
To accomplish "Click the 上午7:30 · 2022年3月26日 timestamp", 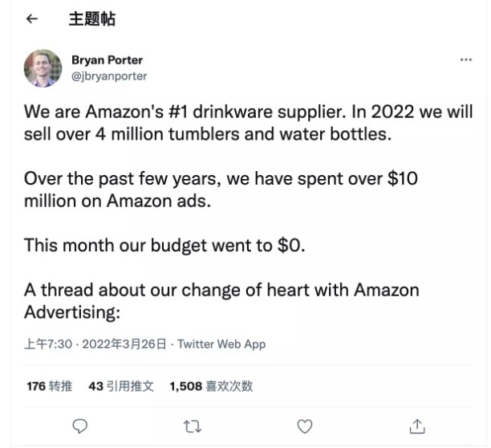I will tap(95, 344).
